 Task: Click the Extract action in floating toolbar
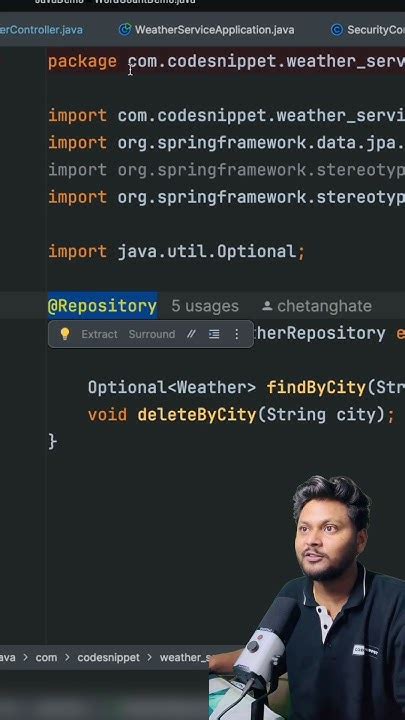tap(99, 334)
